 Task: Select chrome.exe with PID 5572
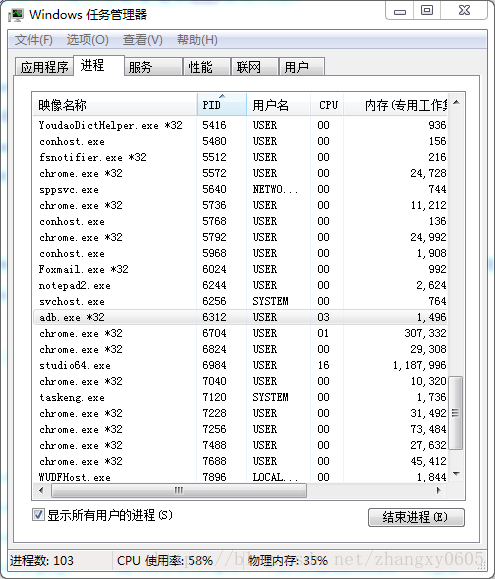[x=240, y=173]
